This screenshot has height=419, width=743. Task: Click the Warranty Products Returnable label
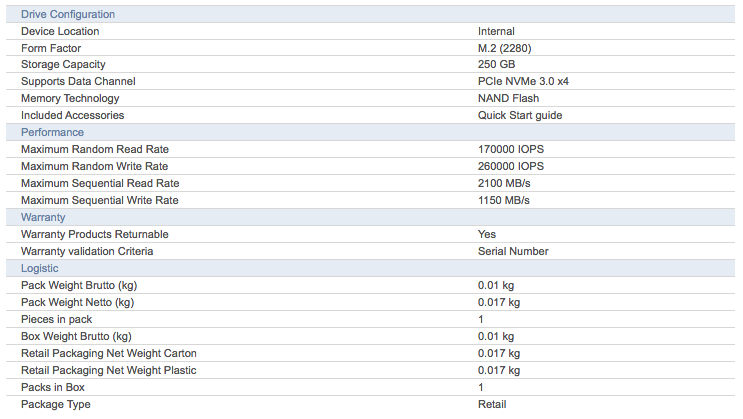(x=95, y=234)
